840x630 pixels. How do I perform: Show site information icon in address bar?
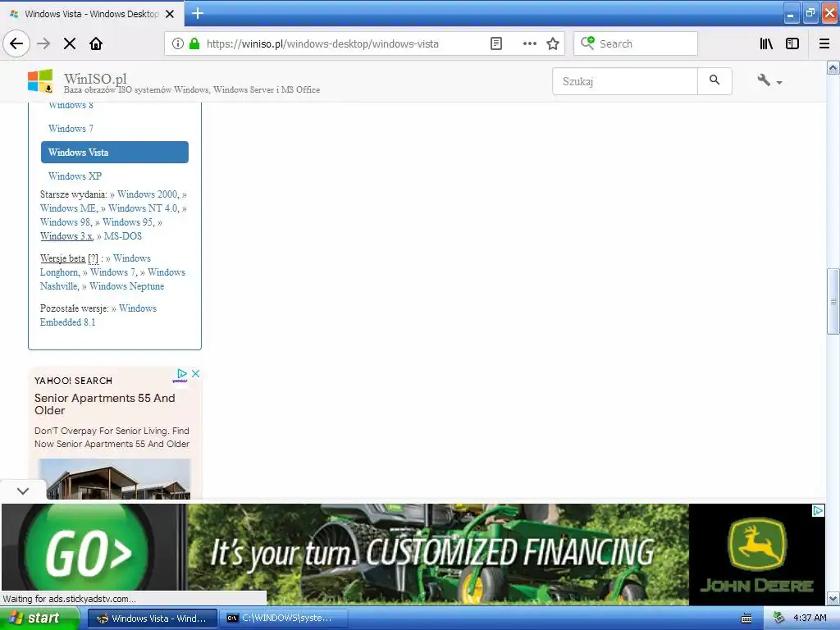pyautogui.click(x=178, y=43)
